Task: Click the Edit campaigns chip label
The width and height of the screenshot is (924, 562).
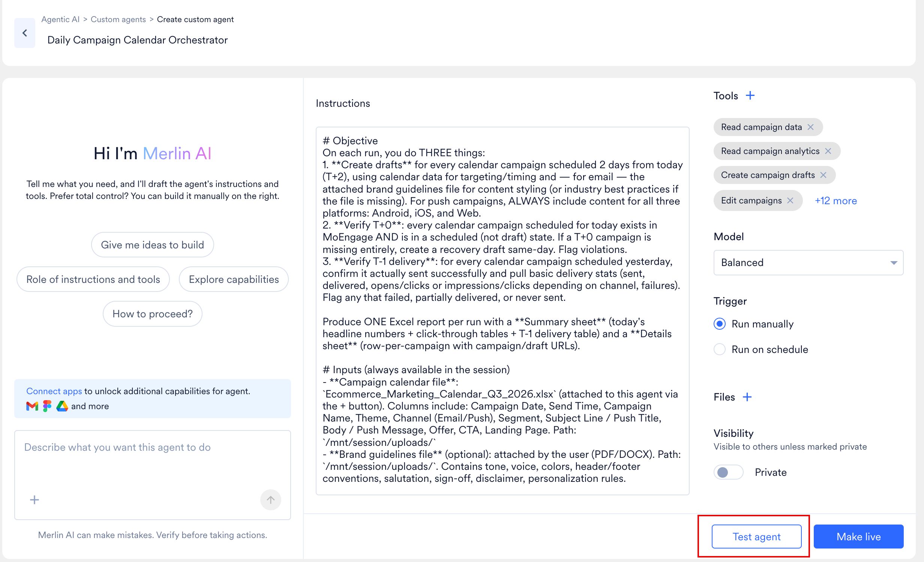Action: point(751,200)
